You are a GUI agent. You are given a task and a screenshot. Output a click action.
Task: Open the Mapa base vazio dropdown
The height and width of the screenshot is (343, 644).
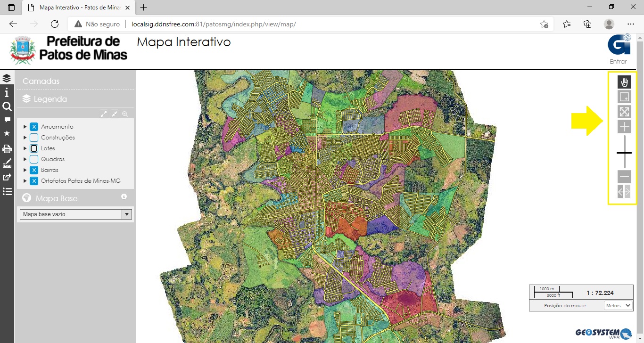[75, 214]
